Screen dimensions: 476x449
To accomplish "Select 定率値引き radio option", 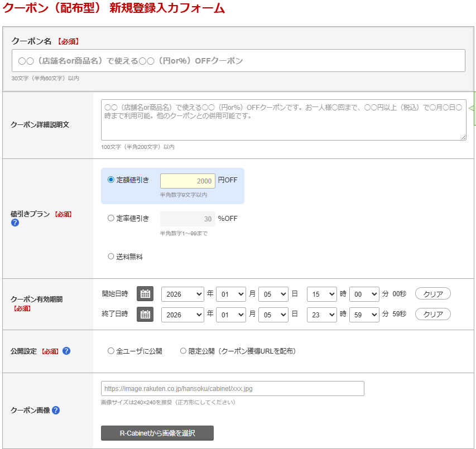I will [x=111, y=219].
